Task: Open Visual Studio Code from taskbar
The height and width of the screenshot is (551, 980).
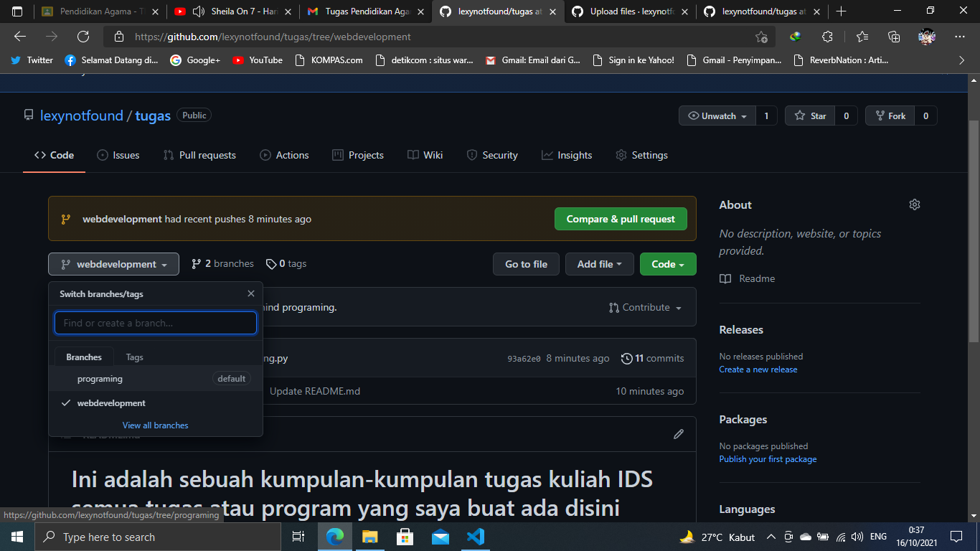Action: point(476,537)
